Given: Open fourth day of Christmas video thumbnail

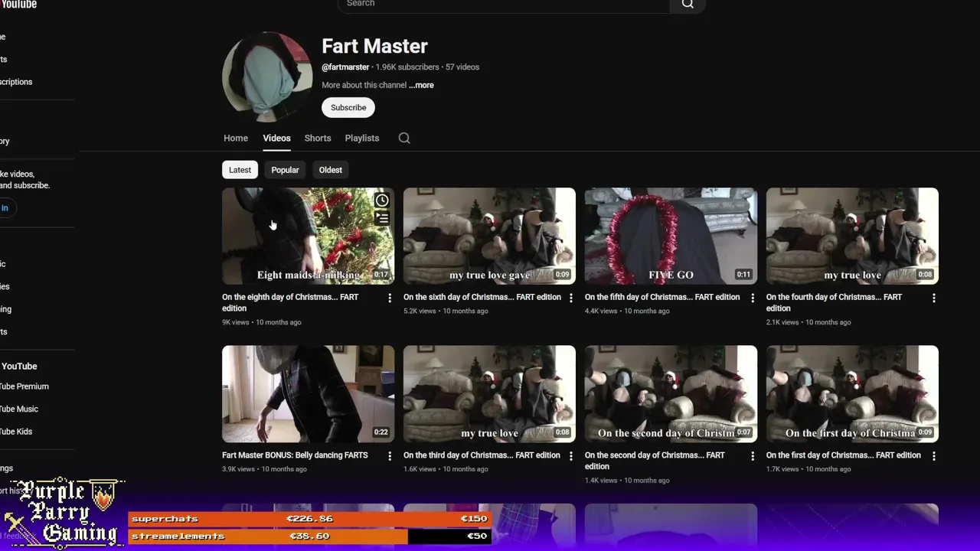Looking at the screenshot, I should click(x=852, y=236).
